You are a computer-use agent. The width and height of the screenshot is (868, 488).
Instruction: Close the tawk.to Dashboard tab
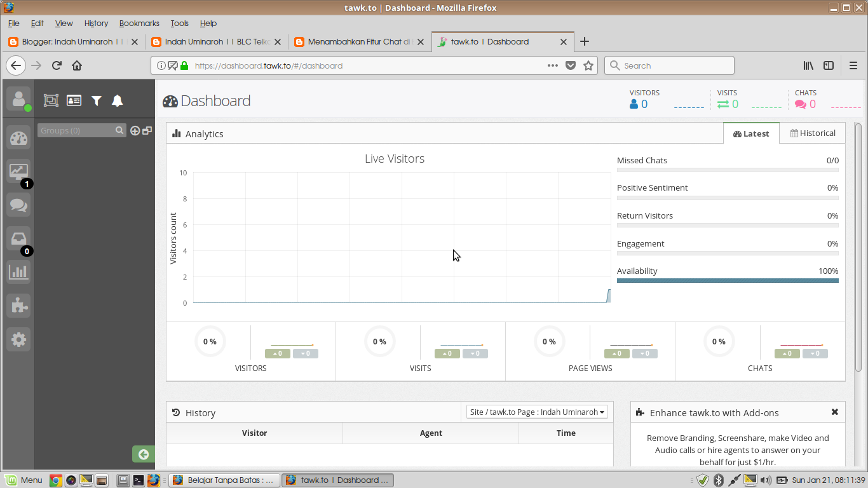click(x=563, y=42)
